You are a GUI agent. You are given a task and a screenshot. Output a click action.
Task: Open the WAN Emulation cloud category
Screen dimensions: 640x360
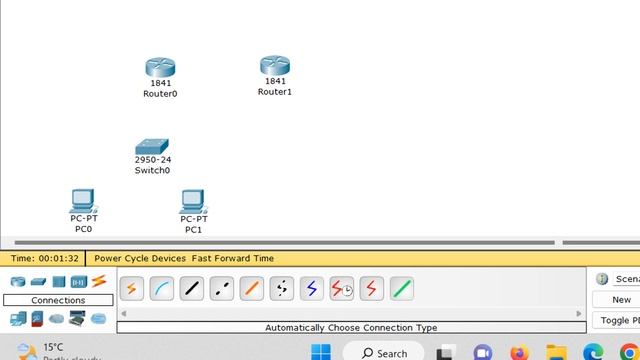[x=57, y=318]
